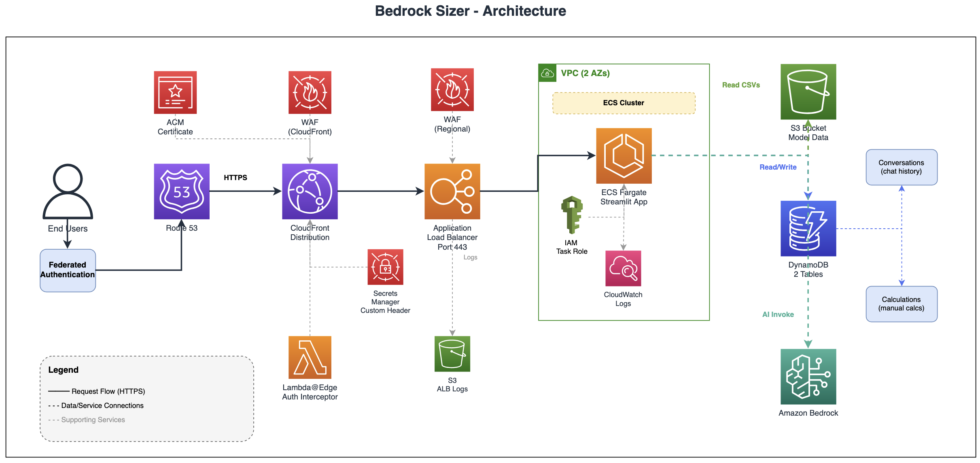Click the VPC cloud icon
980x463 pixels.
point(547,73)
